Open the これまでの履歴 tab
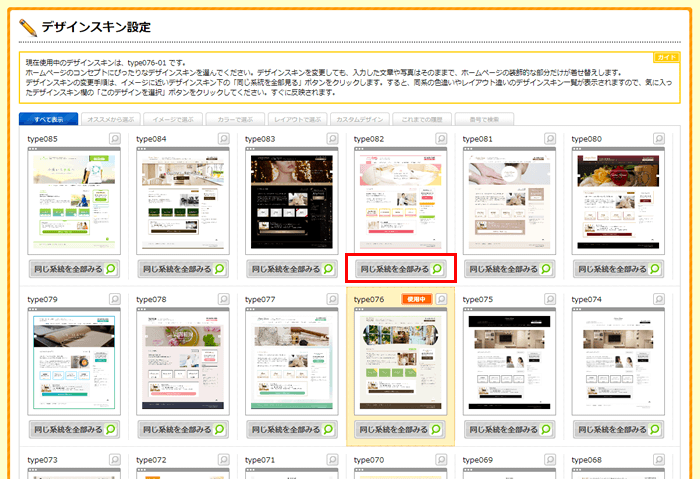Screen dimensions: 700x479 [x=422, y=119]
